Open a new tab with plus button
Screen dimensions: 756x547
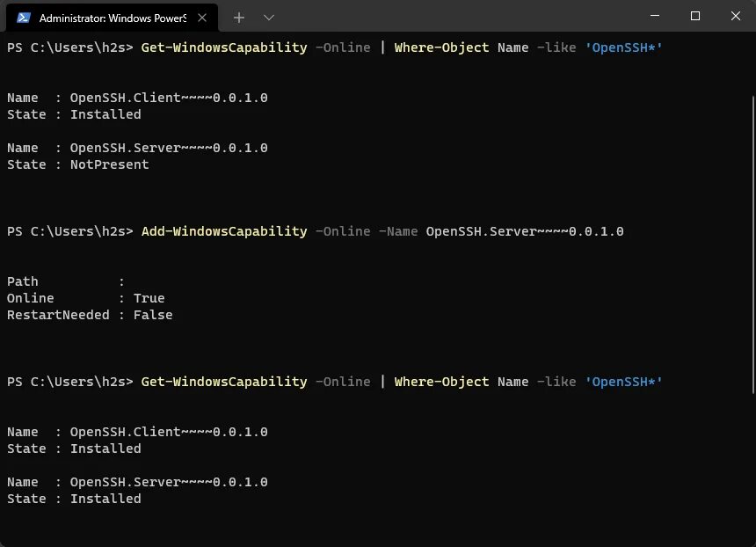point(239,17)
